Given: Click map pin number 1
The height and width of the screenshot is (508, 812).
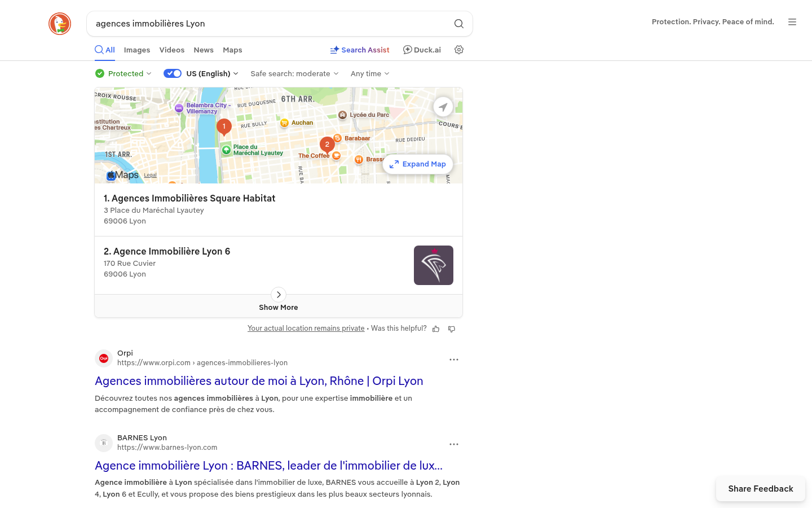Looking at the screenshot, I should [x=224, y=127].
